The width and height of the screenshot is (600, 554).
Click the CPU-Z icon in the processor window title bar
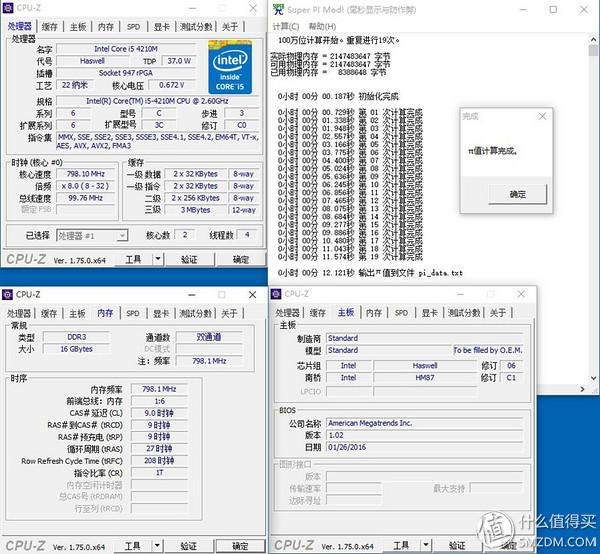tap(8, 8)
